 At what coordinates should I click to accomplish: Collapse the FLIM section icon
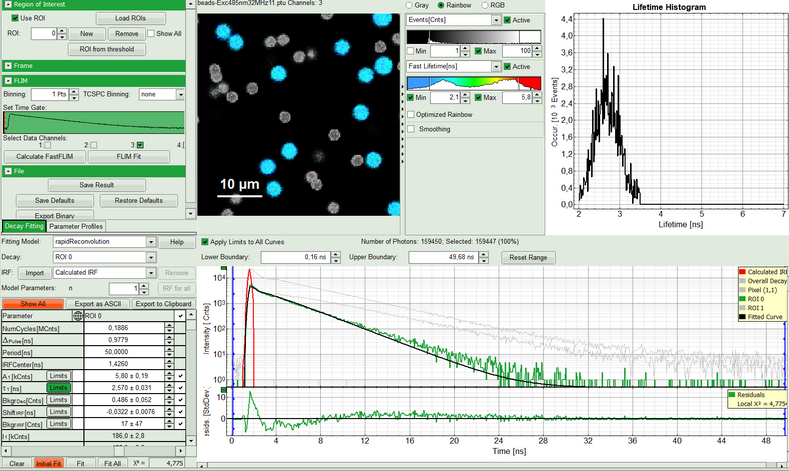coord(7,79)
